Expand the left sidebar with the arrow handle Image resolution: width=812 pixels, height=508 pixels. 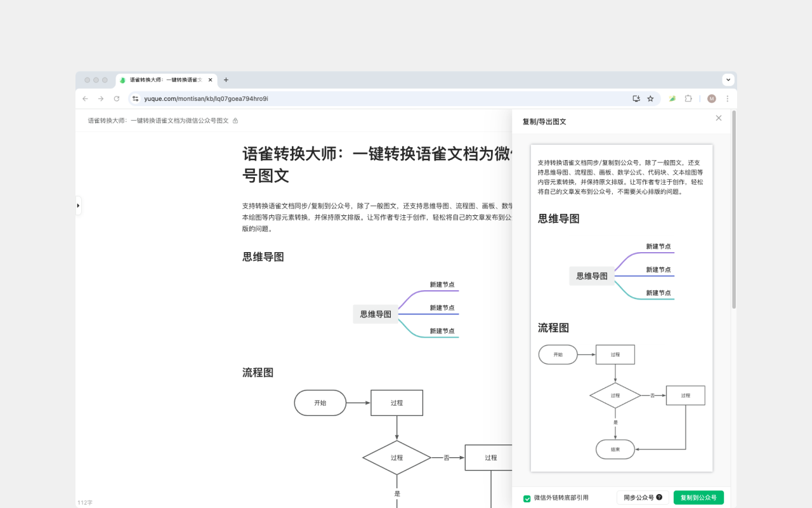(78, 205)
